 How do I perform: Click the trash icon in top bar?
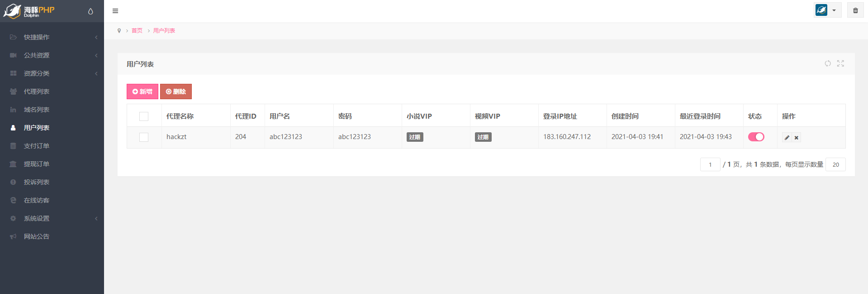click(855, 10)
